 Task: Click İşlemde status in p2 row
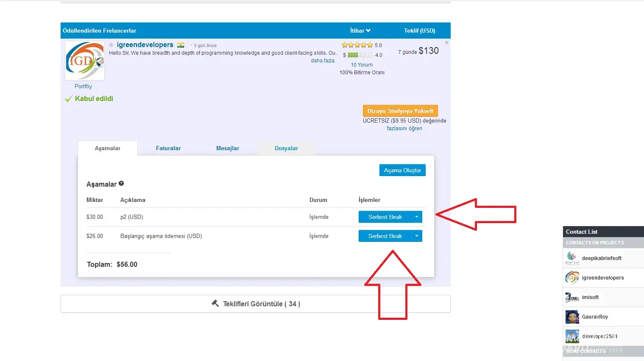pyautogui.click(x=319, y=217)
